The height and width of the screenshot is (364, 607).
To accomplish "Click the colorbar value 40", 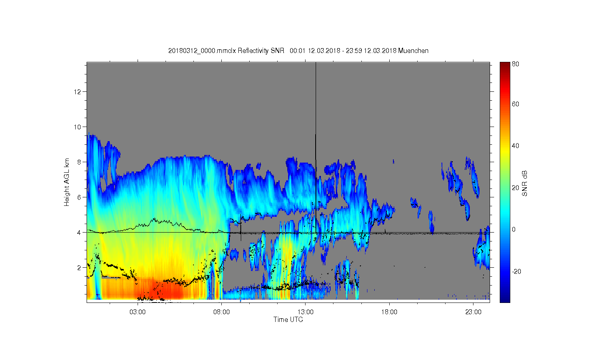I will pyautogui.click(x=516, y=146).
